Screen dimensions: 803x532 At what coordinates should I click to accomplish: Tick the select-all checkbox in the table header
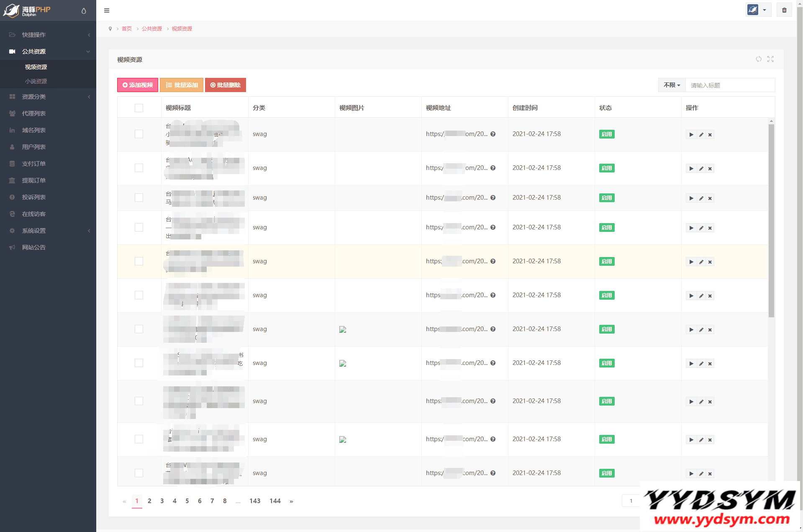click(139, 108)
